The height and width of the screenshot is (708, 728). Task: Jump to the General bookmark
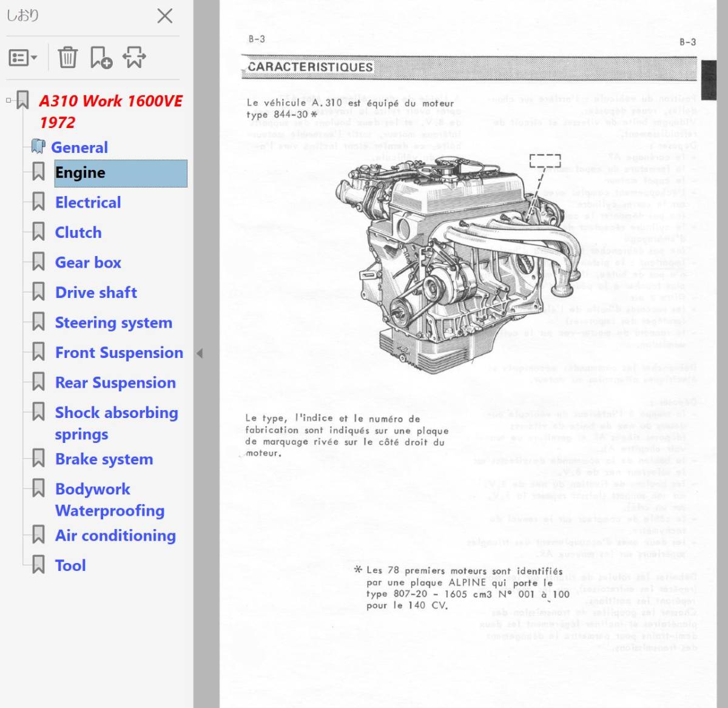tap(79, 147)
